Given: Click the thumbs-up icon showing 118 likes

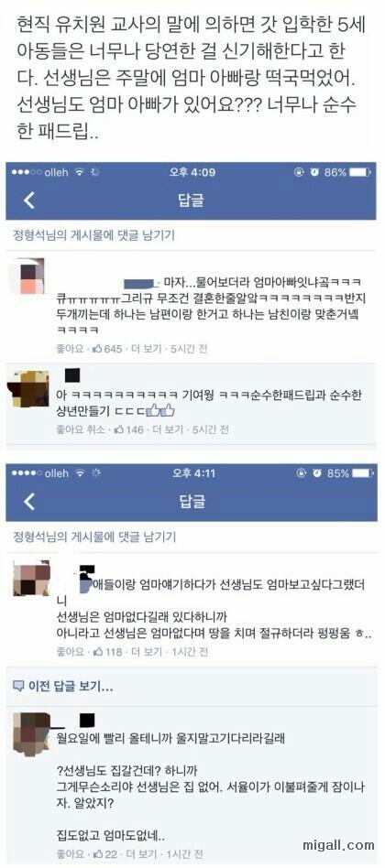Looking at the screenshot, I should (97, 652).
